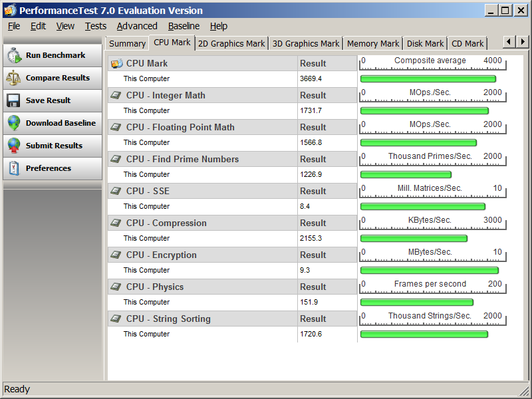Viewport: 532px width, 399px height.
Task: Switch to the Memory Mark tab
Action: pyautogui.click(x=373, y=43)
